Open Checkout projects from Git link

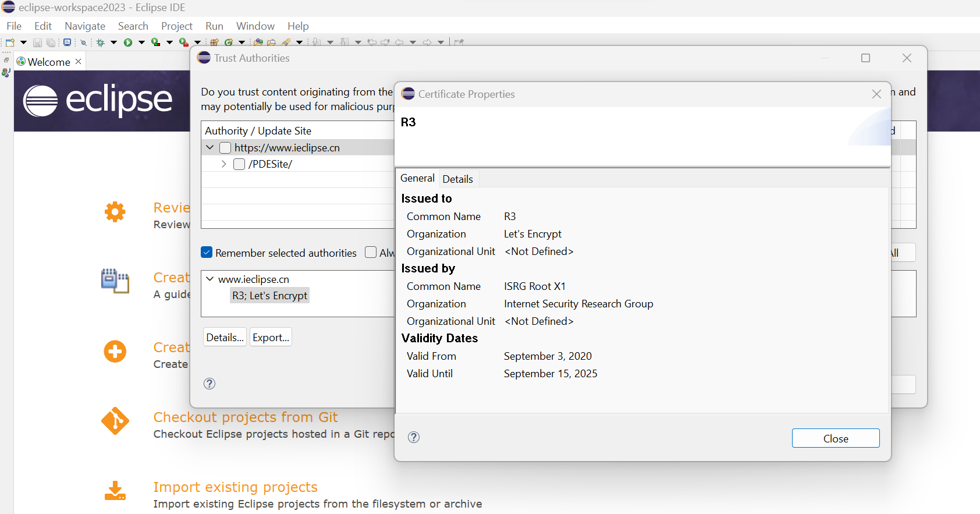(x=245, y=417)
